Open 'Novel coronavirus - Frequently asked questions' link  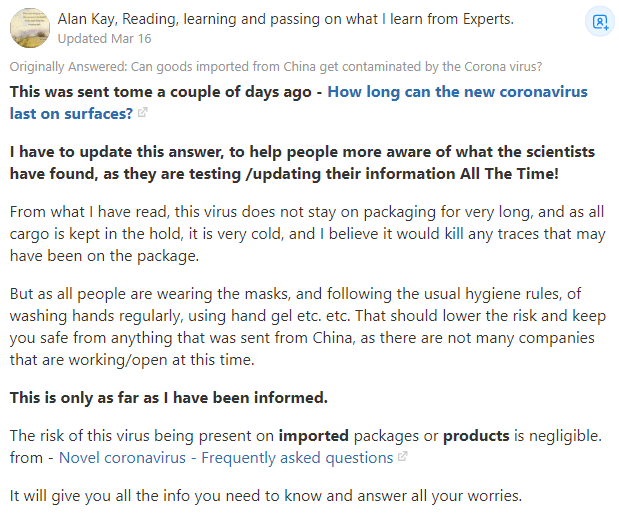(x=225, y=458)
